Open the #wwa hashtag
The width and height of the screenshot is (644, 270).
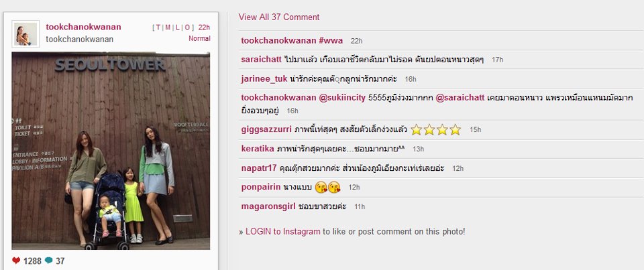click(331, 41)
